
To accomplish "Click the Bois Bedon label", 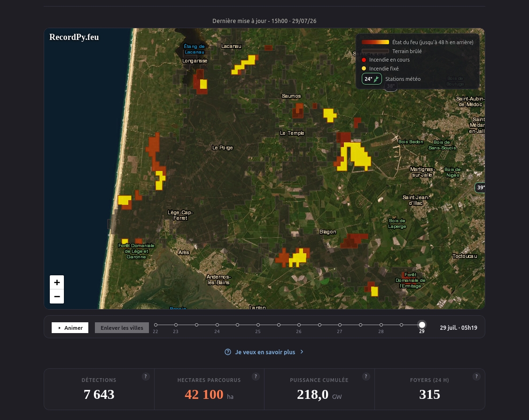I will coord(411,142).
